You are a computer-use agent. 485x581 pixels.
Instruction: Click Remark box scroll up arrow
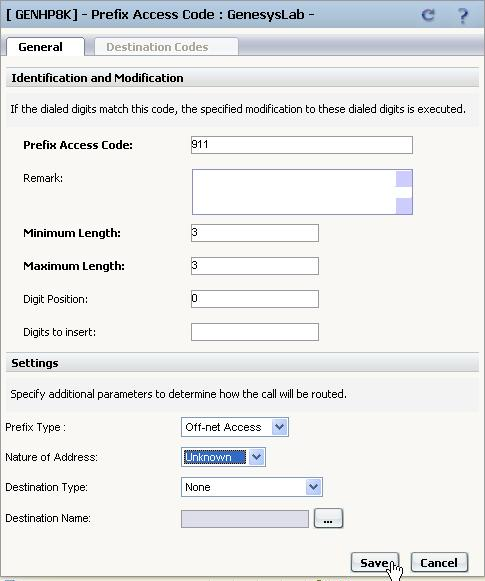[x=404, y=179]
